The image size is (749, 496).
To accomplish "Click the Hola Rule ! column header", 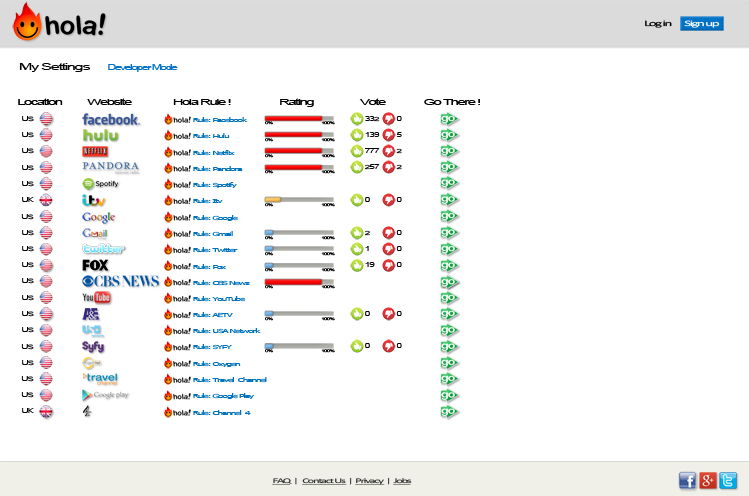I will click(202, 102).
